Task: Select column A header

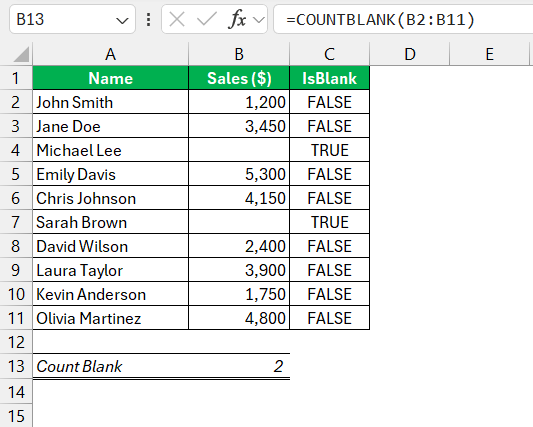Action: click(x=110, y=54)
